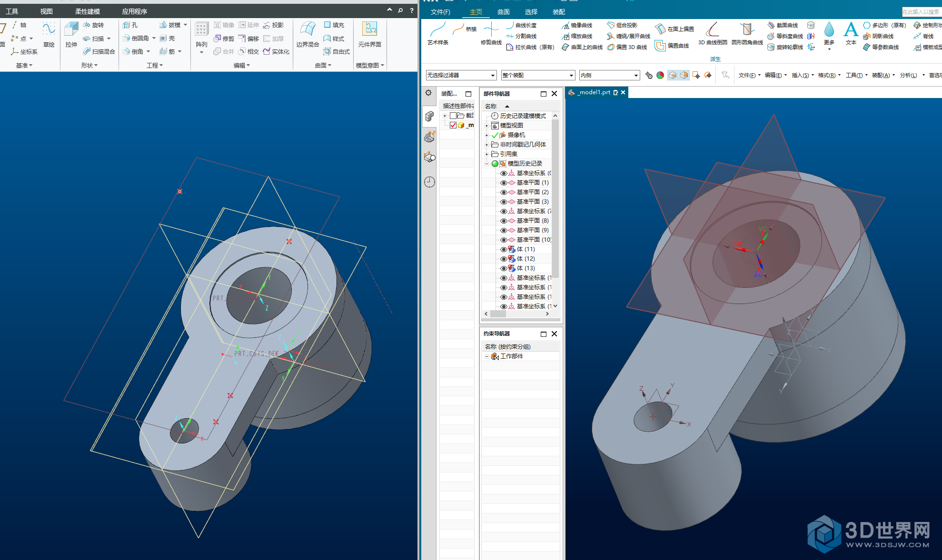Image resolution: width=942 pixels, height=560 pixels.
Task: Open the 内侧 dropdown
Action: (x=609, y=75)
